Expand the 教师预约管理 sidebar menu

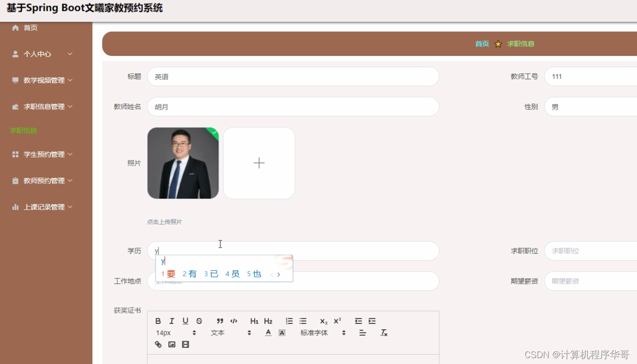(43, 180)
